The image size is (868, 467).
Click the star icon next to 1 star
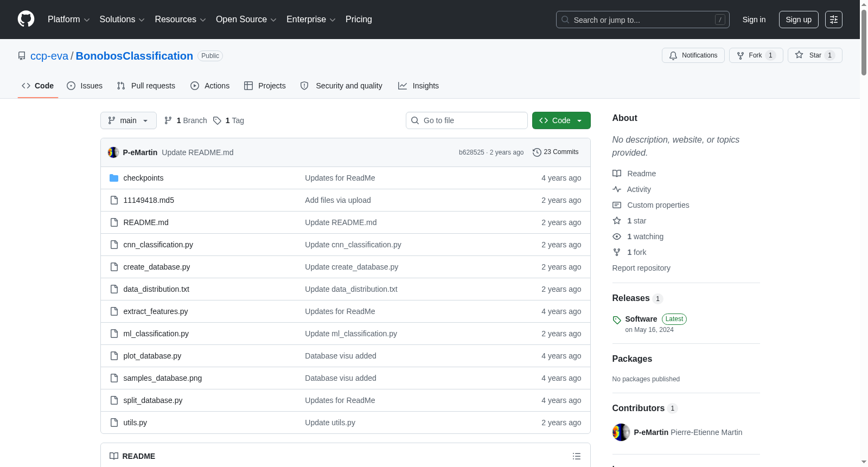pos(617,221)
